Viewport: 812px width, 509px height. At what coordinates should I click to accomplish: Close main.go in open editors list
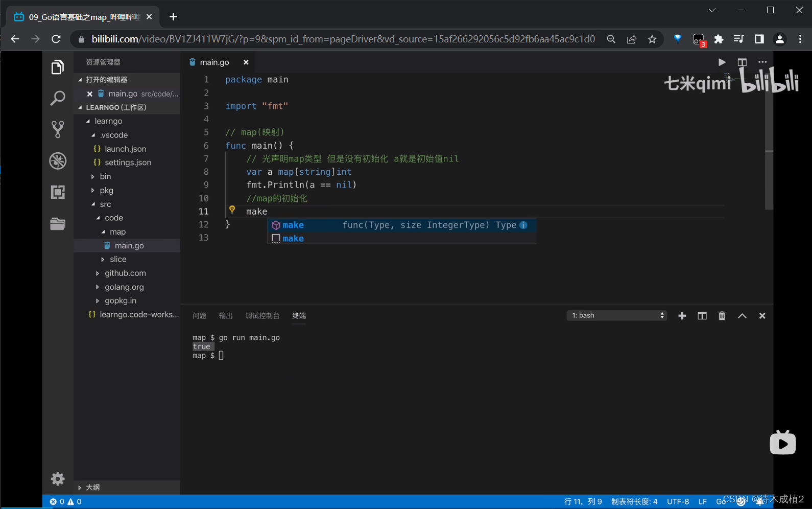coord(90,94)
